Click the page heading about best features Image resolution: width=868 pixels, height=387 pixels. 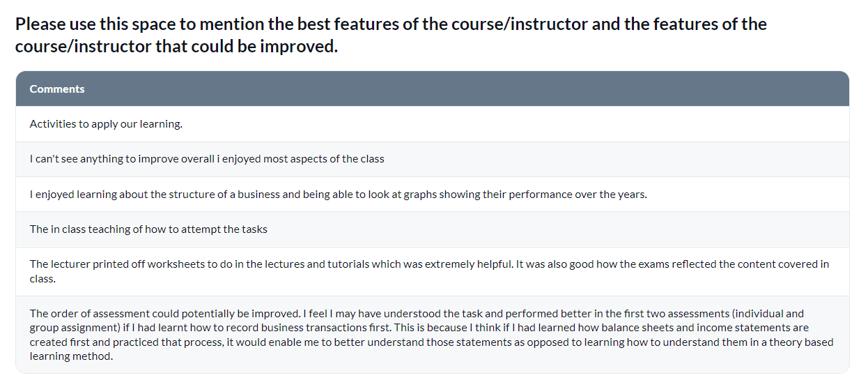pos(391,36)
